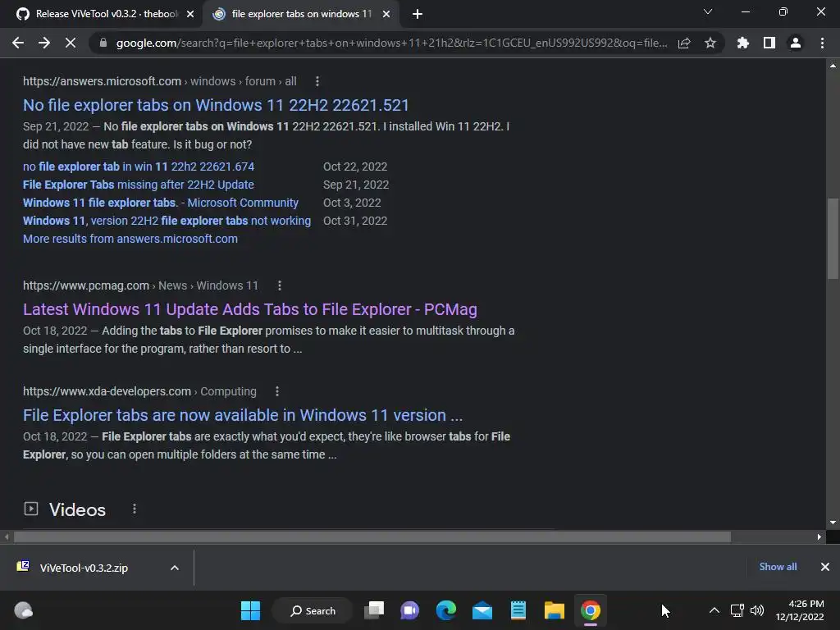Bookmark this page with the star
The width and height of the screenshot is (840, 630).
point(710,43)
